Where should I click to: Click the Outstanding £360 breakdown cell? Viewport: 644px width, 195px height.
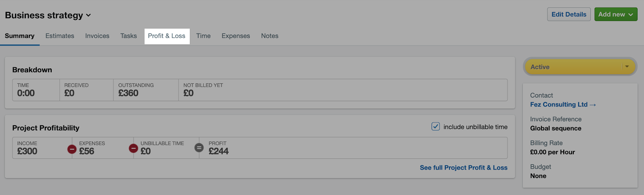[146, 90]
